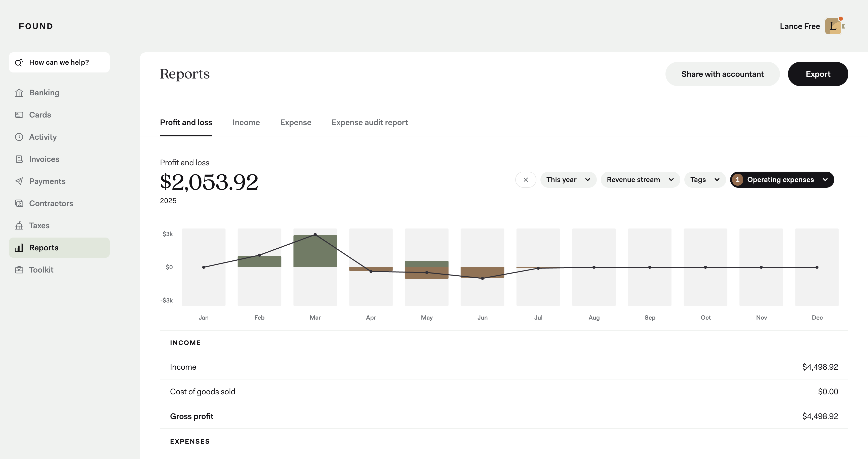The width and height of the screenshot is (868, 459).
Task: Go to Banking in the sidebar
Action: [59, 93]
